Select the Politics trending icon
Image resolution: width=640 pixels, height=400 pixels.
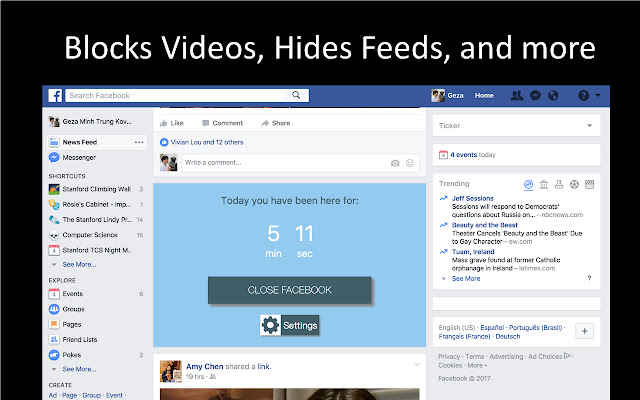pyautogui.click(x=543, y=184)
